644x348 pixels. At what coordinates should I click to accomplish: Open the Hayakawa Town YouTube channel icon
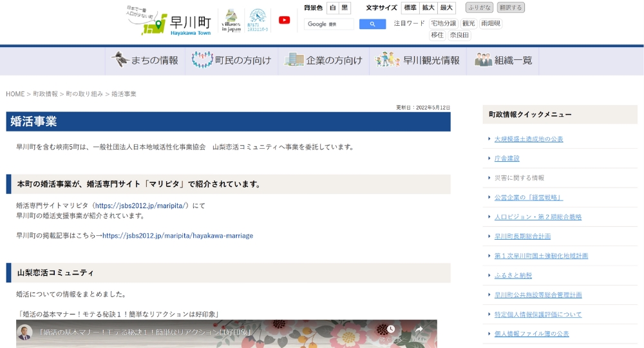[x=284, y=20]
